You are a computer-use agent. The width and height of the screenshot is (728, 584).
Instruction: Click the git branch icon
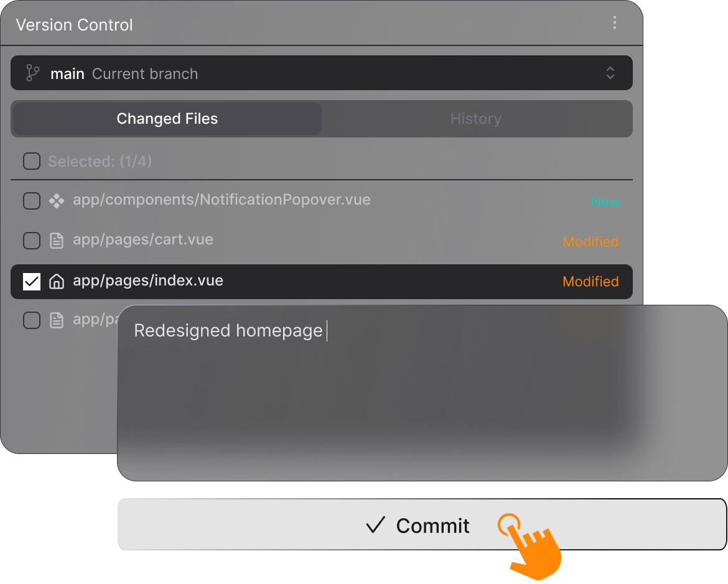tap(32, 73)
